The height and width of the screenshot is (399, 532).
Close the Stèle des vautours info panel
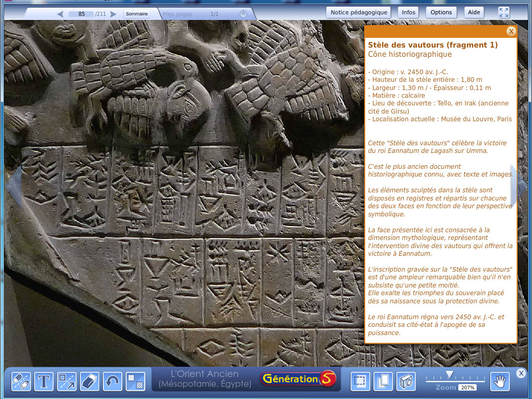pyautogui.click(x=511, y=31)
